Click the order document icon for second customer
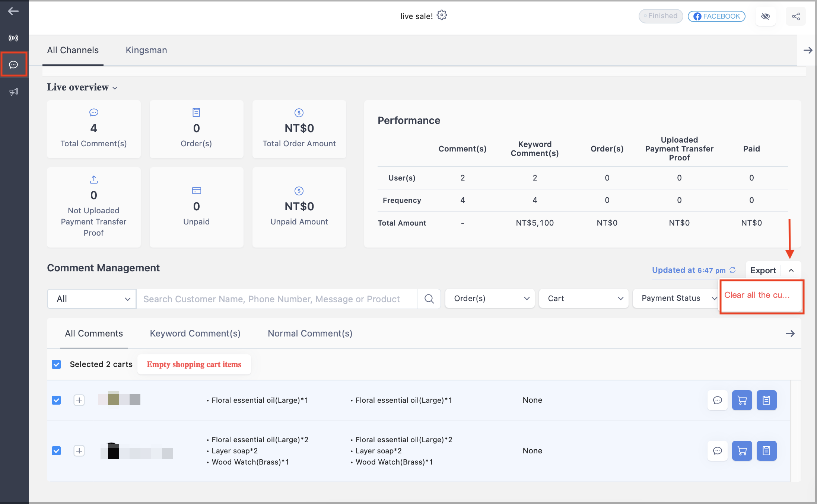This screenshot has height=504, width=817. click(766, 451)
